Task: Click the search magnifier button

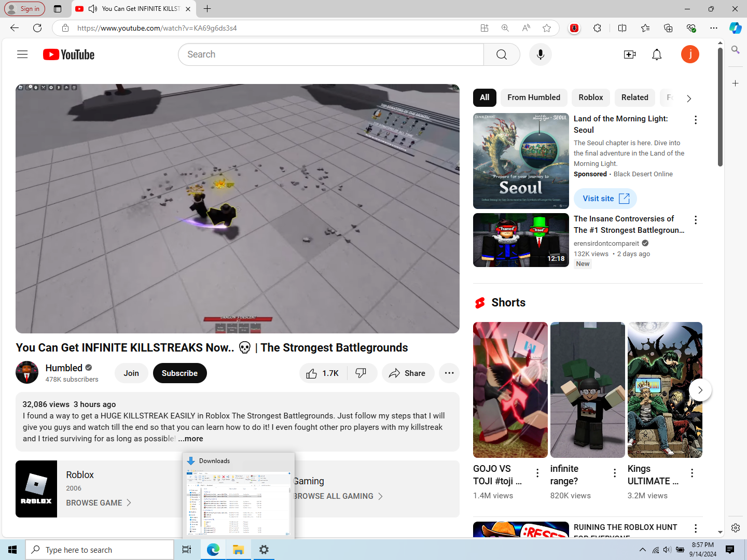Action: [502, 54]
